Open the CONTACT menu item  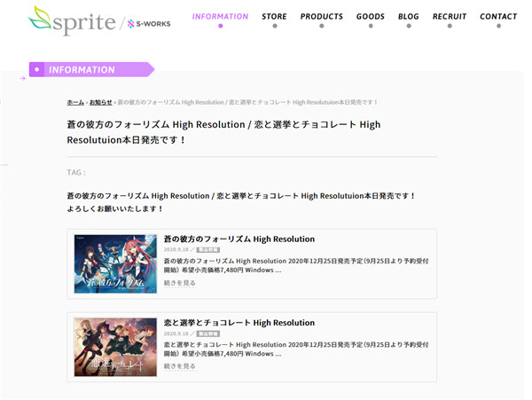point(498,17)
